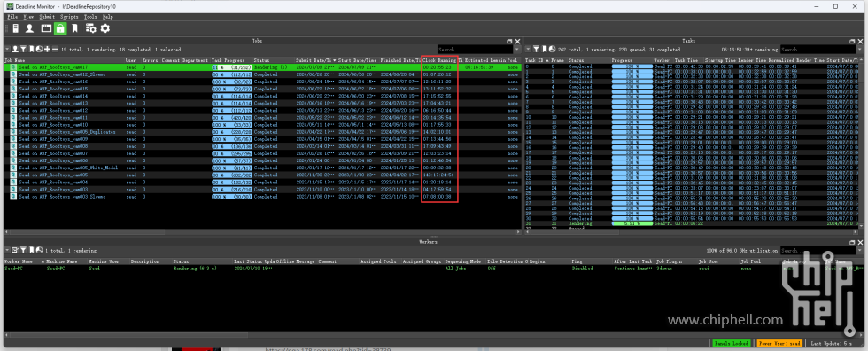
Task: Open the dropdown arrow at left of Jobs toolbar
Action: tap(7, 50)
